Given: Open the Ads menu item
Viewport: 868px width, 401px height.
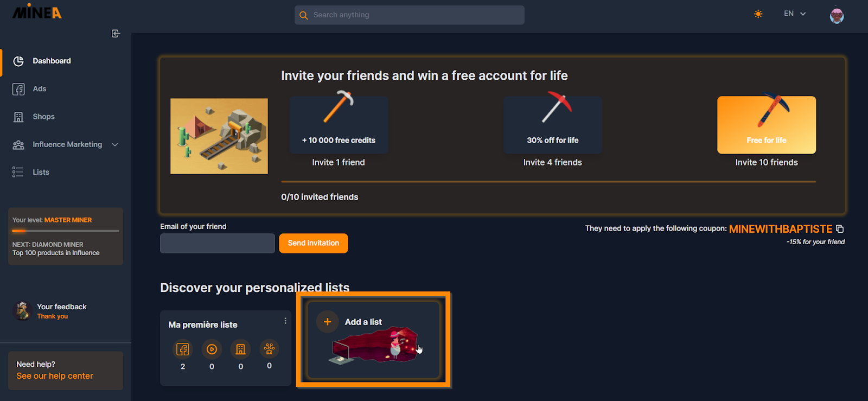Looking at the screenshot, I should (x=39, y=89).
